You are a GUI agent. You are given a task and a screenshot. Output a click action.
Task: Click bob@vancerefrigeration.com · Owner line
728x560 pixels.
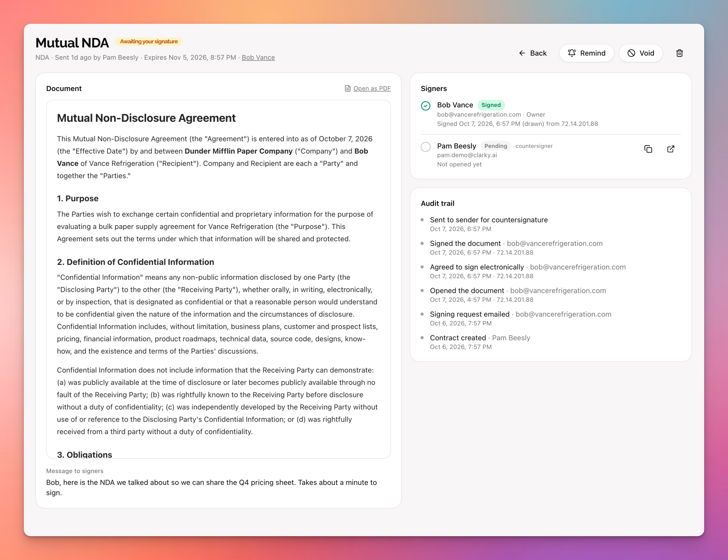point(491,115)
